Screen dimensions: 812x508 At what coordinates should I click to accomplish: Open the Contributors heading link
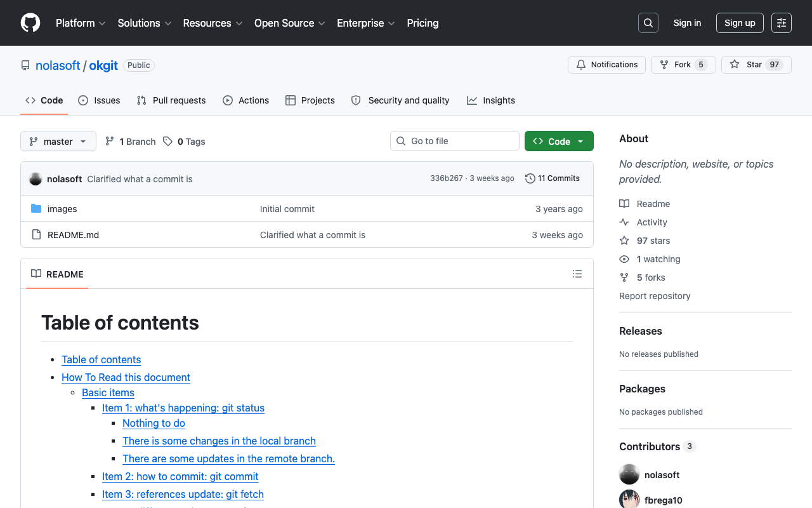tap(657, 446)
